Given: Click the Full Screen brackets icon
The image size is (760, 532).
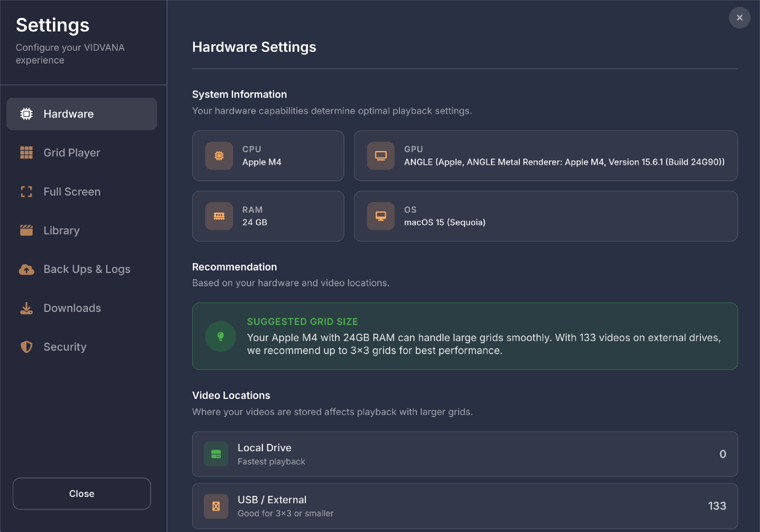Looking at the screenshot, I should point(26,192).
